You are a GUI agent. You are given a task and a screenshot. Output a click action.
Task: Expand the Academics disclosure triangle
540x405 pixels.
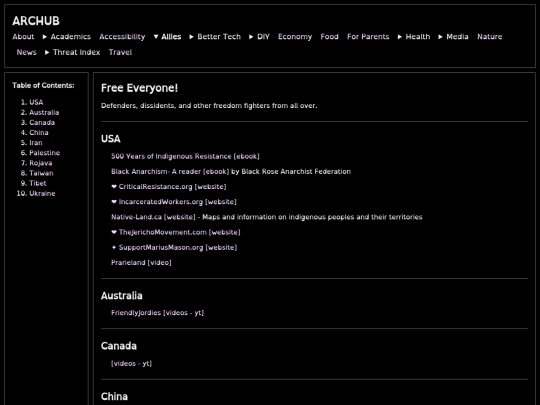click(44, 37)
